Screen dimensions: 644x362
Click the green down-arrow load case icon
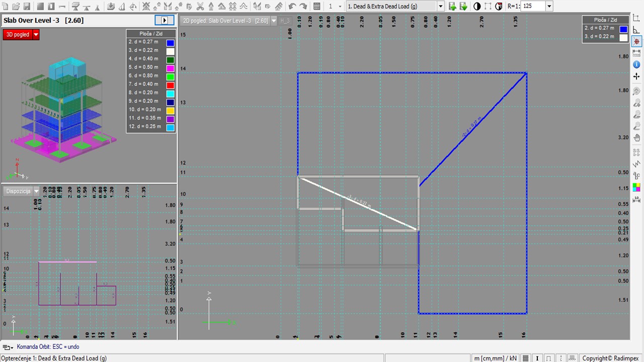point(463,7)
